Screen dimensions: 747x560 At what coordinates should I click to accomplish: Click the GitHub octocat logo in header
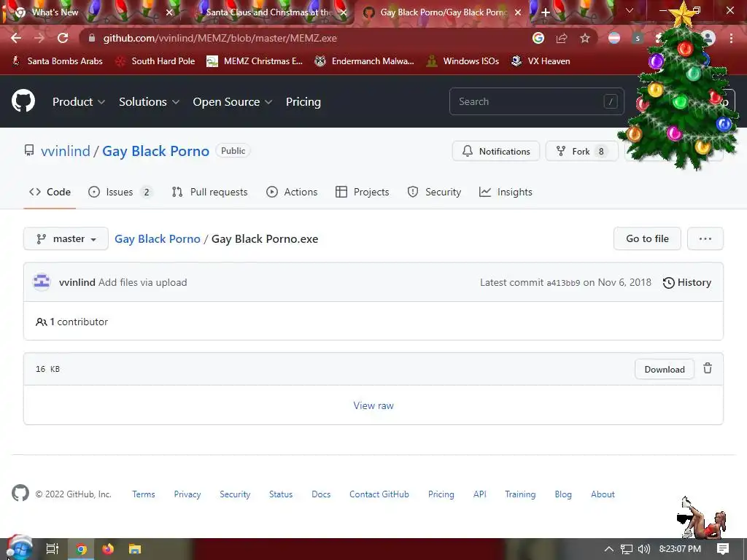click(23, 101)
